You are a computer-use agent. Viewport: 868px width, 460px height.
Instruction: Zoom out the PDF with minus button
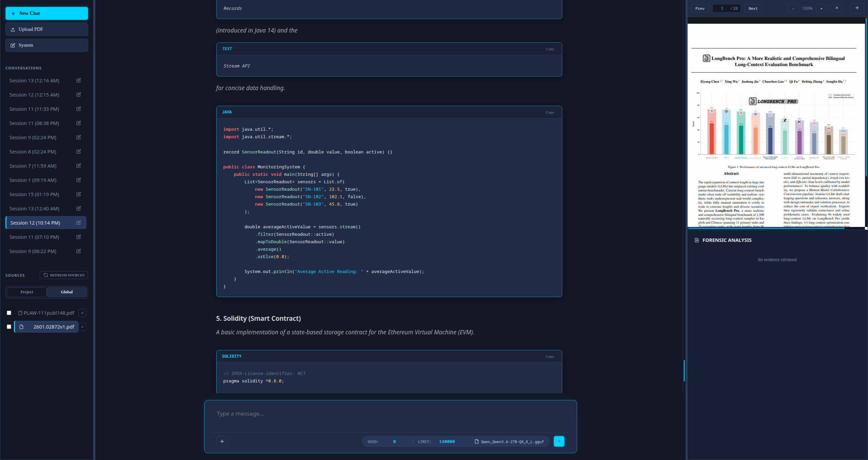coord(793,8)
